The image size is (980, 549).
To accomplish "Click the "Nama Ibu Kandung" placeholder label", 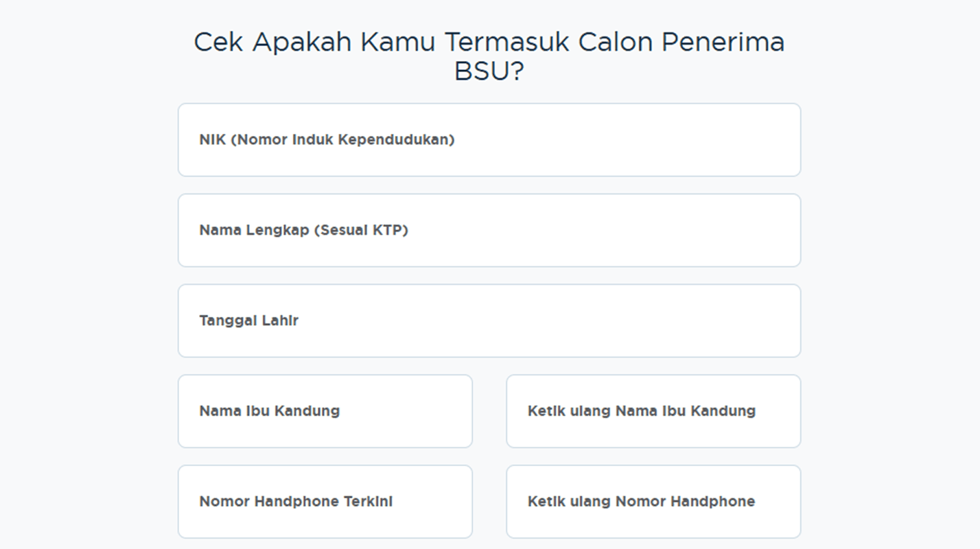I will tap(269, 411).
